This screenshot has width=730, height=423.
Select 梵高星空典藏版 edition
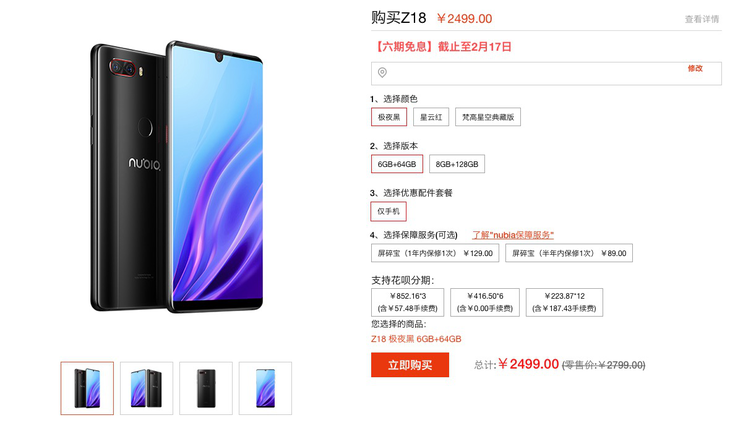click(x=488, y=117)
